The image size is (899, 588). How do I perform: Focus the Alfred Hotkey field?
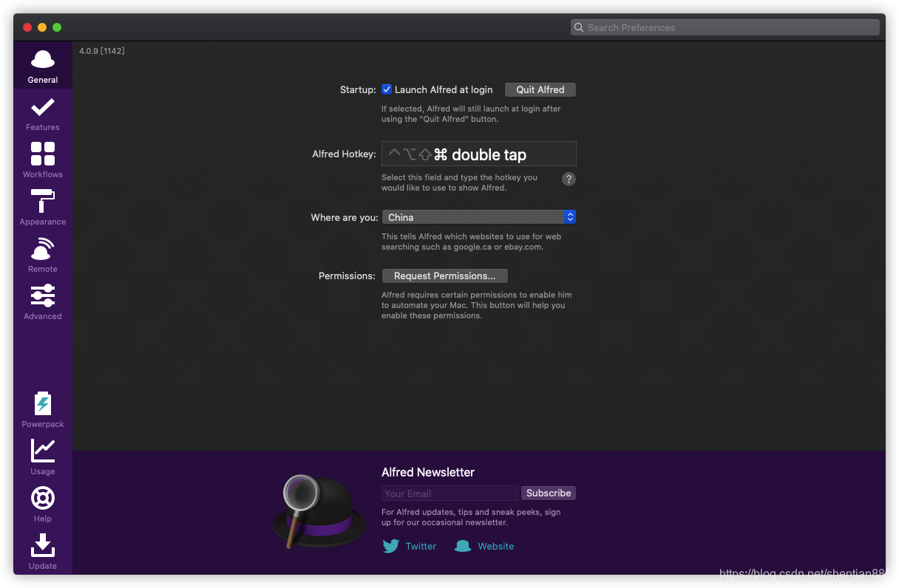coord(478,154)
